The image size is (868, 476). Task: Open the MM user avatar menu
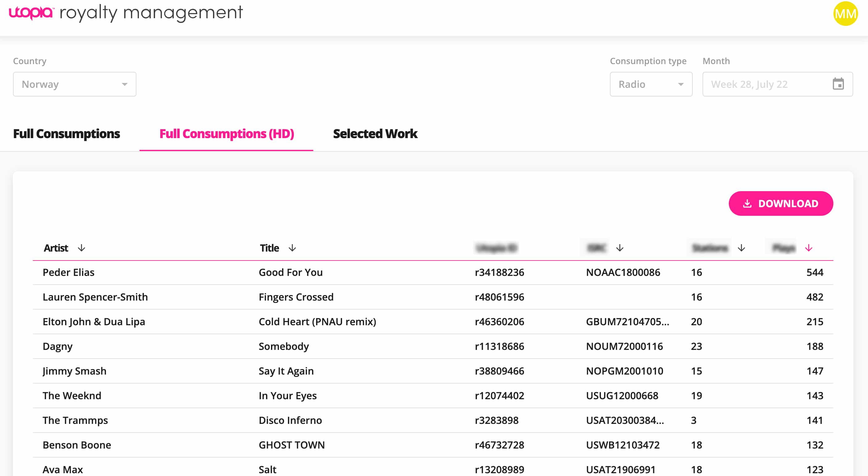point(845,14)
